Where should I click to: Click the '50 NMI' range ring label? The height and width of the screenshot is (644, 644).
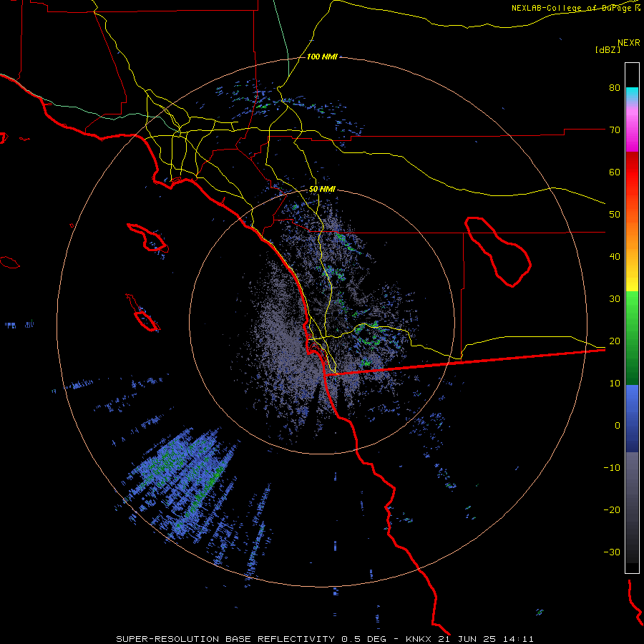tap(322, 190)
